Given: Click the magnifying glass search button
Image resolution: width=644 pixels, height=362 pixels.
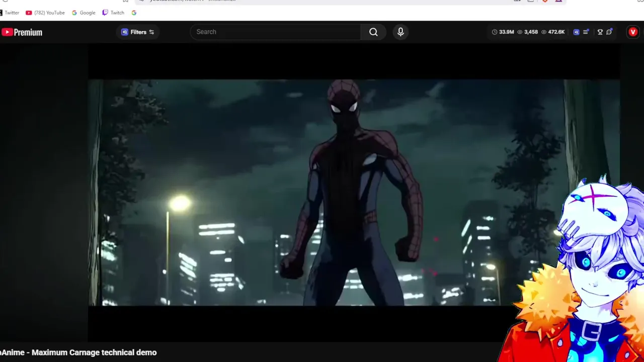Looking at the screenshot, I should (x=373, y=32).
